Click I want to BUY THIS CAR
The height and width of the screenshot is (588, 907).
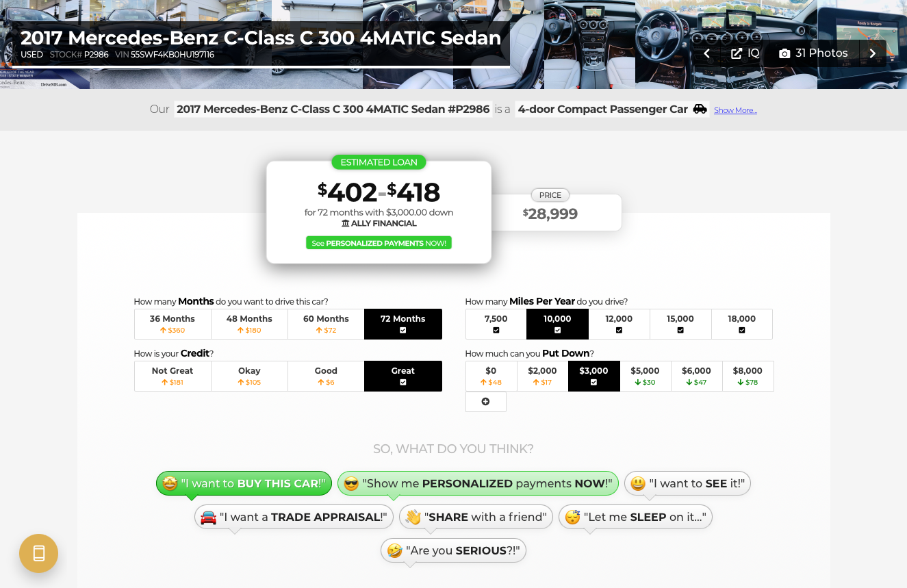click(x=244, y=483)
